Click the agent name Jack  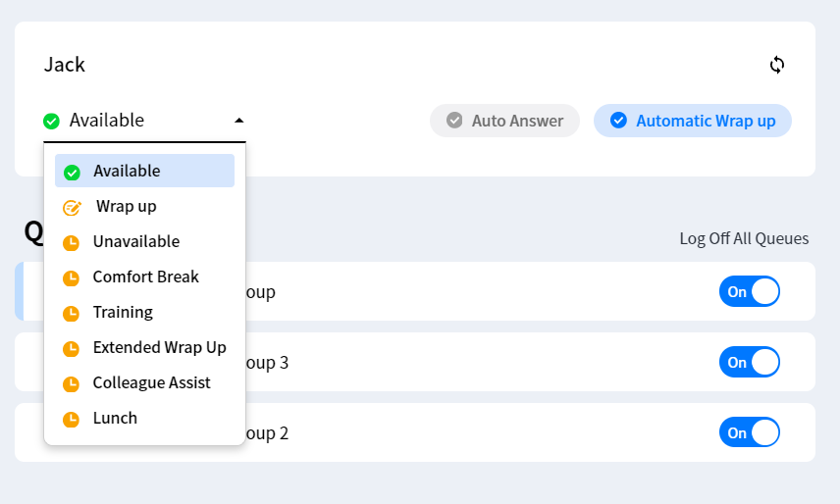(65, 65)
